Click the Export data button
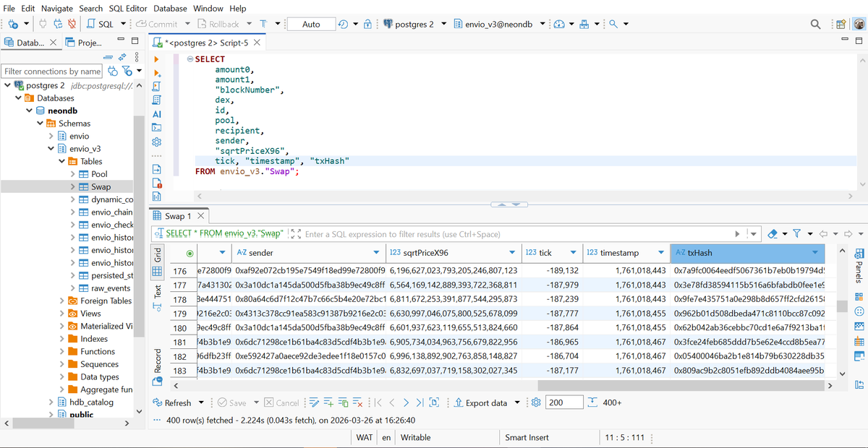Image resolution: width=868 pixels, height=448 pixels. coord(479,402)
